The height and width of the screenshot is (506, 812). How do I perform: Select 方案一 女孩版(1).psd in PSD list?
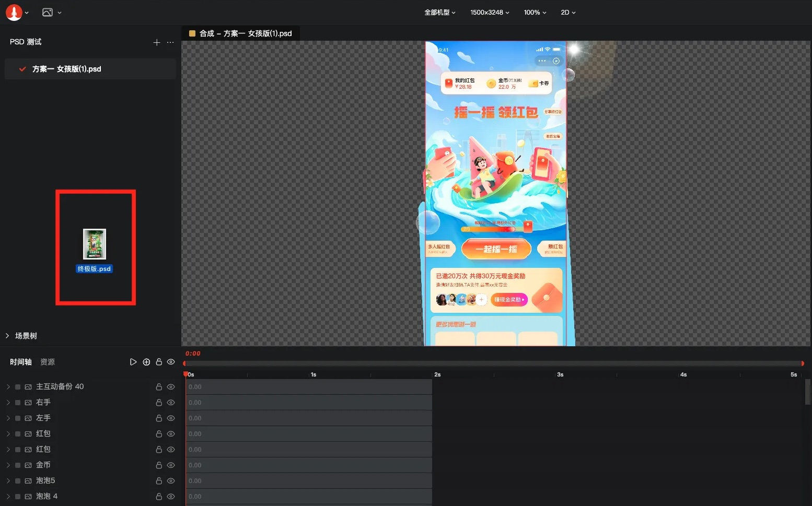(x=90, y=69)
